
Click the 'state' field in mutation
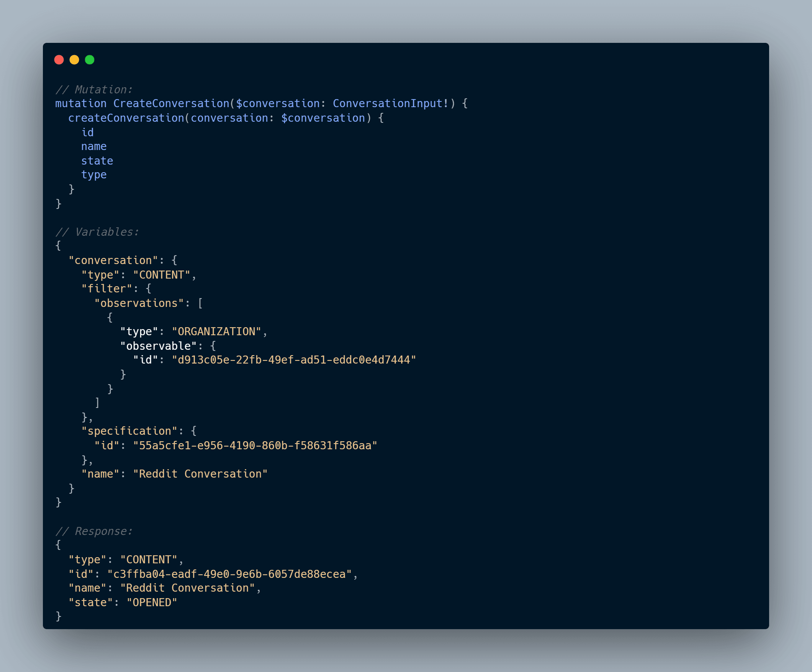click(x=97, y=161)
